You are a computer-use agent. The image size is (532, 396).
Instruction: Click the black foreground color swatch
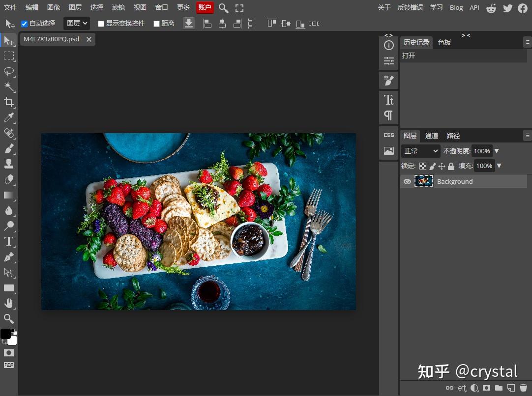pos(5,334)
